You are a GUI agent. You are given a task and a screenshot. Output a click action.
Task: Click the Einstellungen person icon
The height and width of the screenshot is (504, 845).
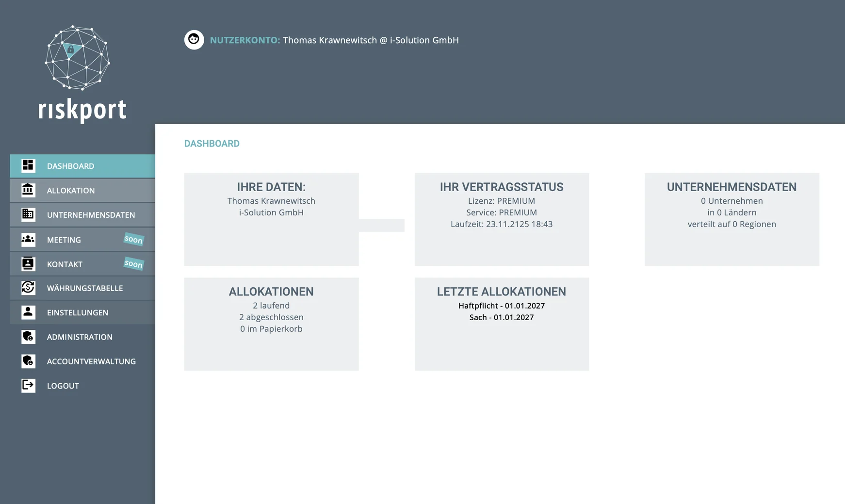coord(28,312)
